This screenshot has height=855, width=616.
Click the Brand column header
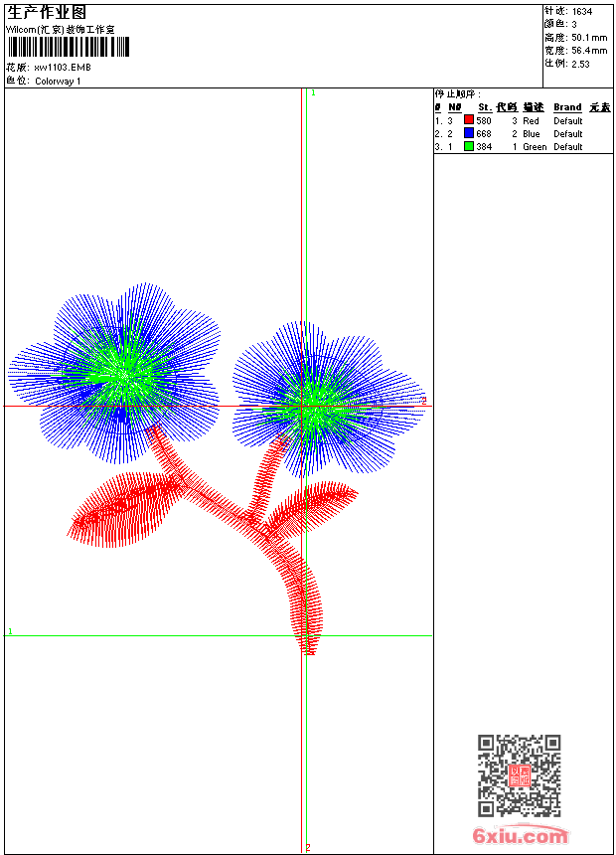(567, 107)
